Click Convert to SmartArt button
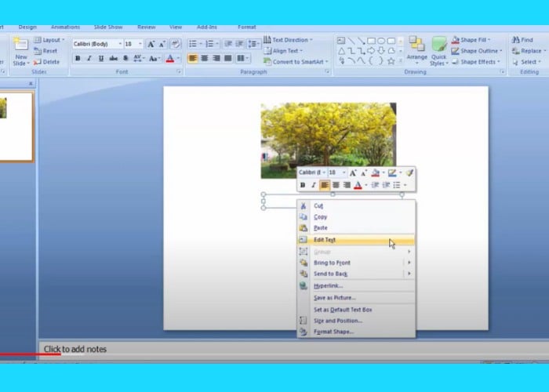 click(x=296, y=62)
